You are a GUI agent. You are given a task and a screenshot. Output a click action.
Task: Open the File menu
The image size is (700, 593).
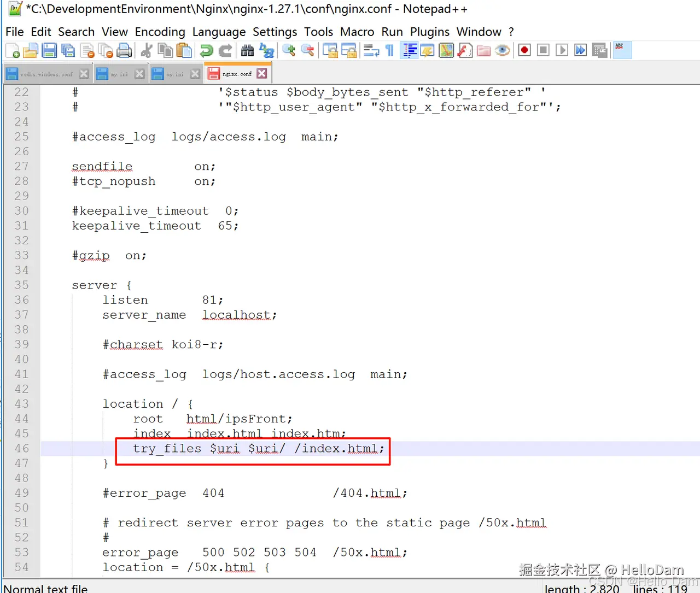pyautogui.click(x=15, y=32)
